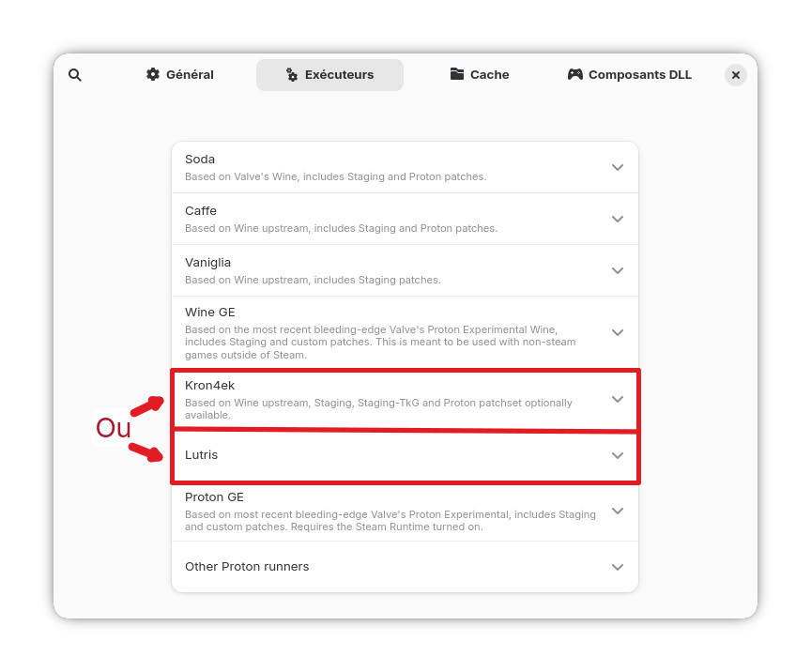Expand the Caffe runner chevron
This screenshot has width=811, height=672.
618,219
